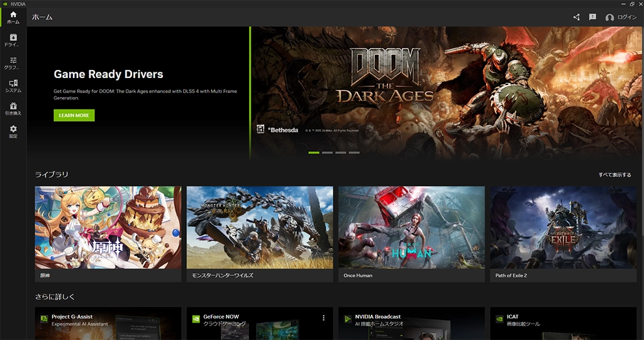Image resolution: width=644 pixels, height=340 pixels.
Task: Click the NVIDIA logo in title bar
Action: point(5,4)
